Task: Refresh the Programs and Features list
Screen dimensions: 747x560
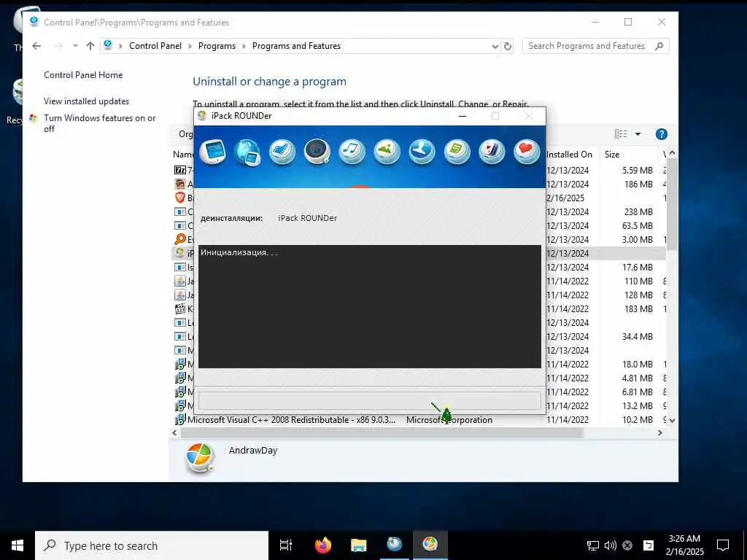Action: tap(508, 46)
